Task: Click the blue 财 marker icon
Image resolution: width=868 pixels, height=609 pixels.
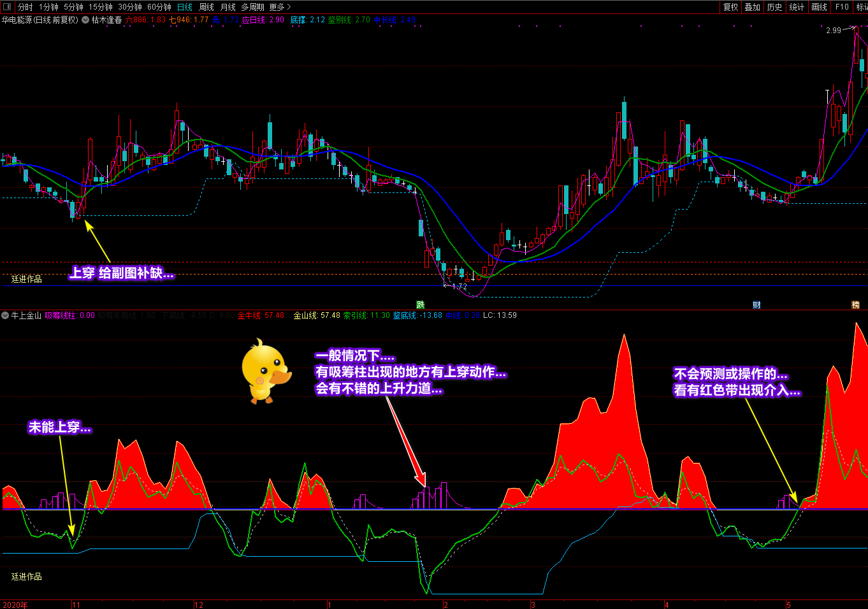Action: (756, 305)
